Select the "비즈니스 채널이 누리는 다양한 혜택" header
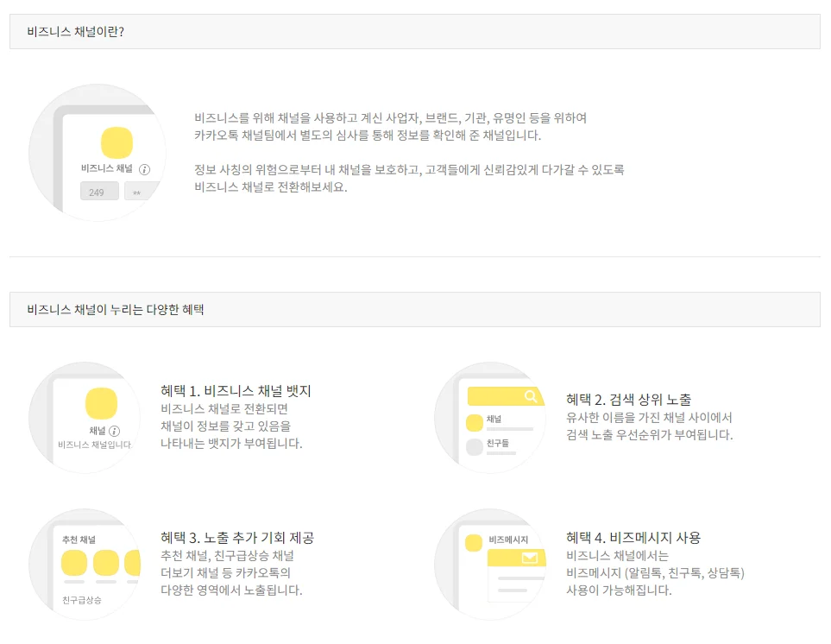The width and height of the screenshot is (831, 644). tap(116, 309)
